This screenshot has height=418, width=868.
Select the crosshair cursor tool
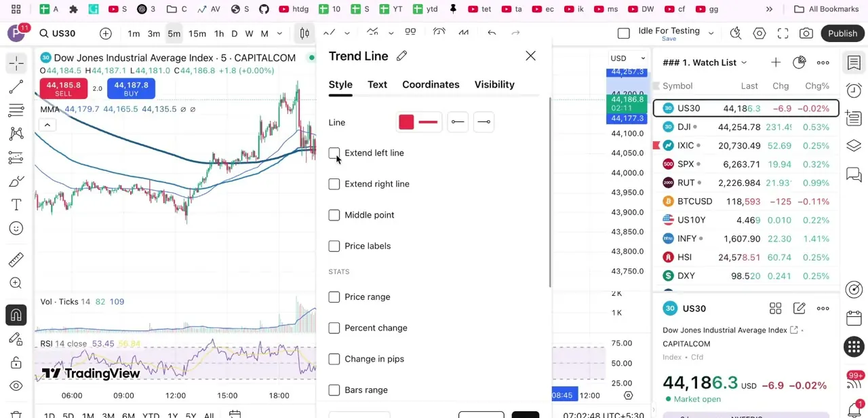point(16,63)
